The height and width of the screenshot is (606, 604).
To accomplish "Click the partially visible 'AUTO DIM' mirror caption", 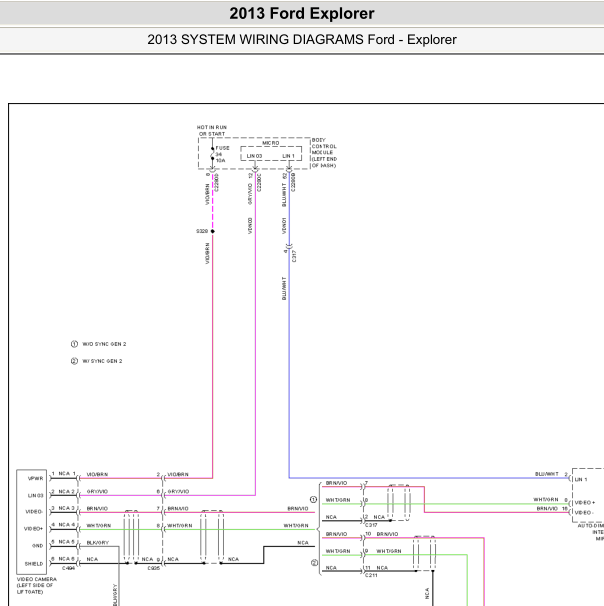I will click(590, 532).
